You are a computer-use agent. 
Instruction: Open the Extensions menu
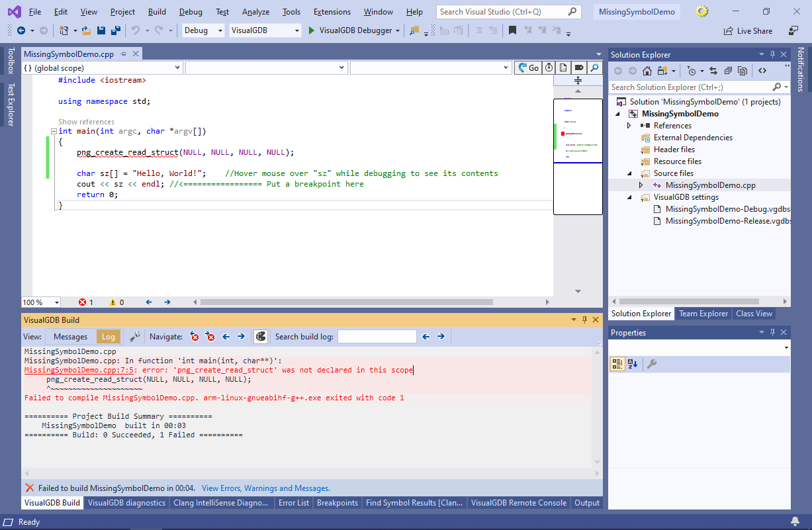[x=332, y=12]
